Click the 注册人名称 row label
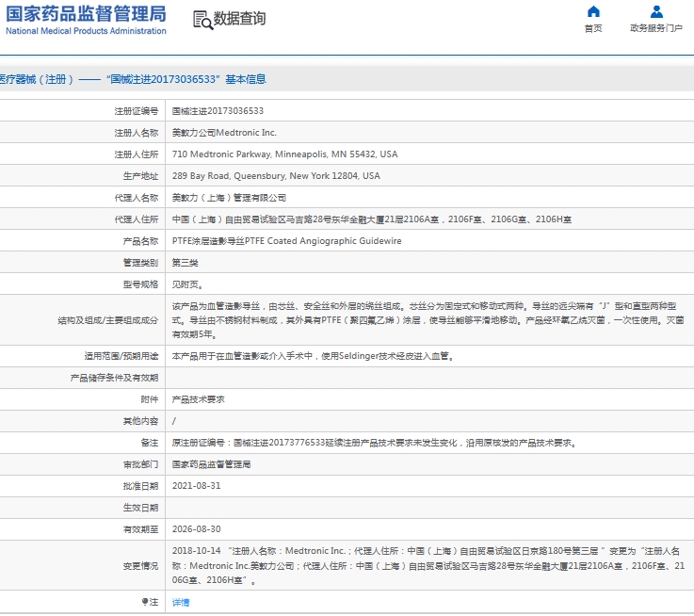 [x=137, y=133]
